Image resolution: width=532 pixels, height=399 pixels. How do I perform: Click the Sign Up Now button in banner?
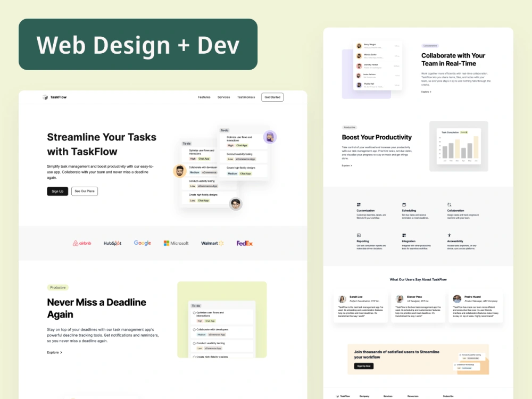click(x=364, y=366)
